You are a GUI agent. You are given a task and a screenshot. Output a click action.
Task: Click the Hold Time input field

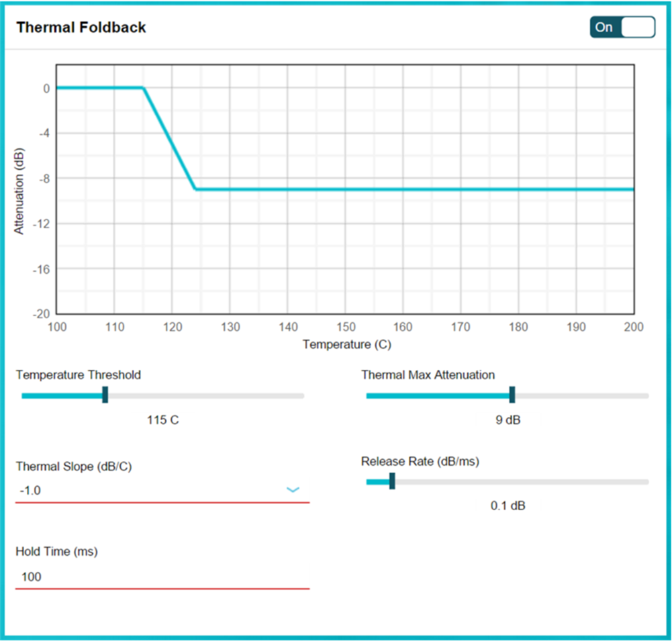(x=162, y=577)
